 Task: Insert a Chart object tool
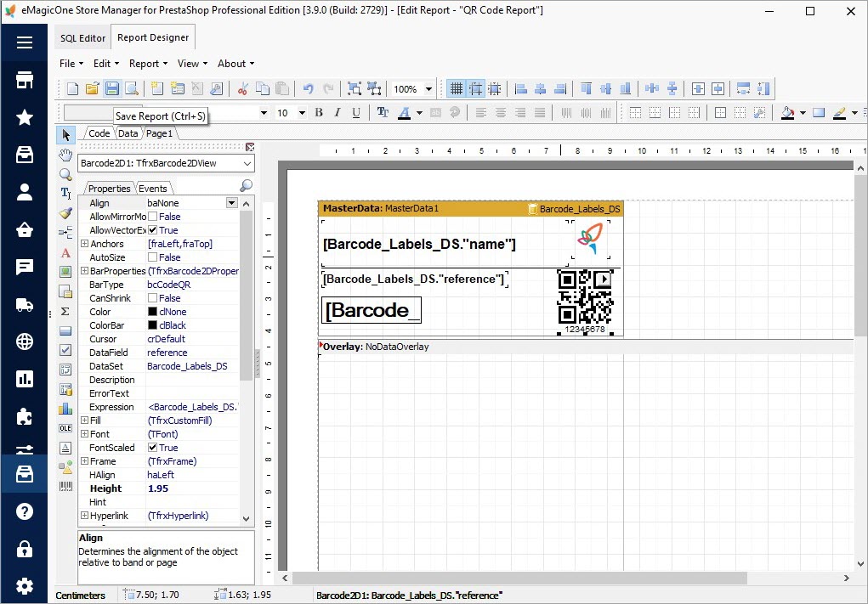point(65,409)
